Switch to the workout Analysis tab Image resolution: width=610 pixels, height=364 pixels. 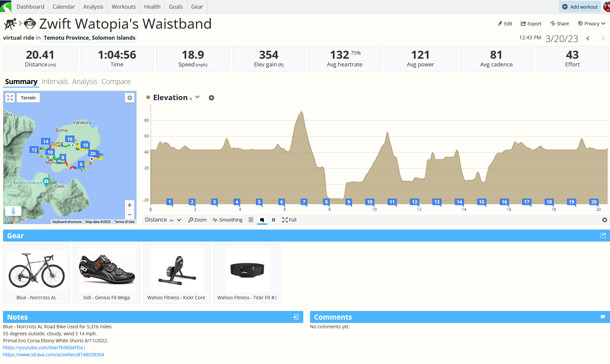(85, 82)
